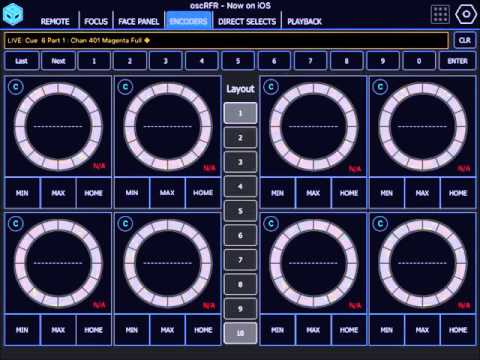The height and width of the screenshot is (360, 480).
Task: Tap the oscRFR cube logo icon
Action: point(13,14)
